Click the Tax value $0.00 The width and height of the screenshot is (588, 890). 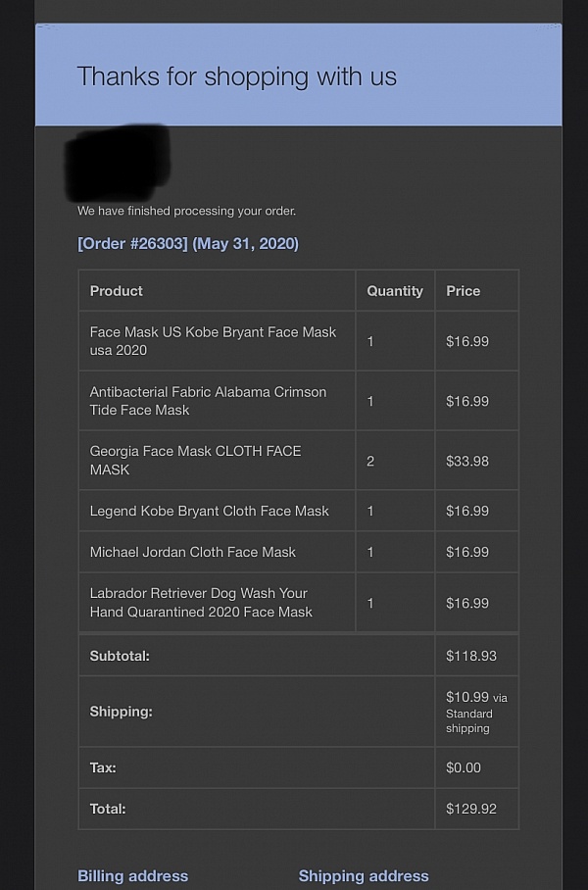pos(464,767)
